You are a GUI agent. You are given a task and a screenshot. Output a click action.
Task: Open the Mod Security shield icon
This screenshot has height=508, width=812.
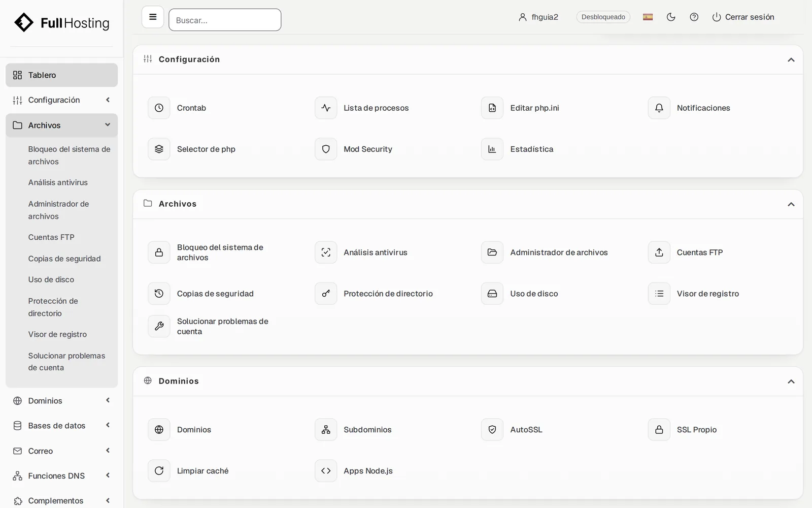pyautogui.click(x=326, y=149)
